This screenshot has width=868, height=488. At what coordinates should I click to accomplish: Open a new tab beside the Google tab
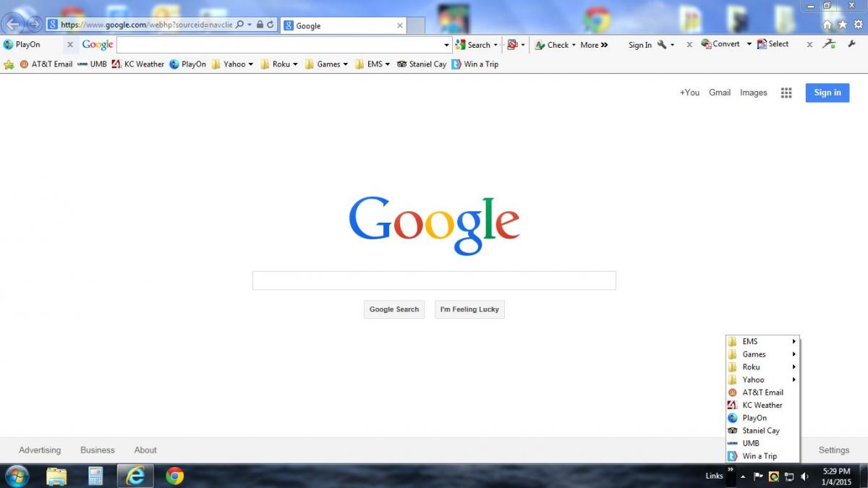click(x=416, y=26)
